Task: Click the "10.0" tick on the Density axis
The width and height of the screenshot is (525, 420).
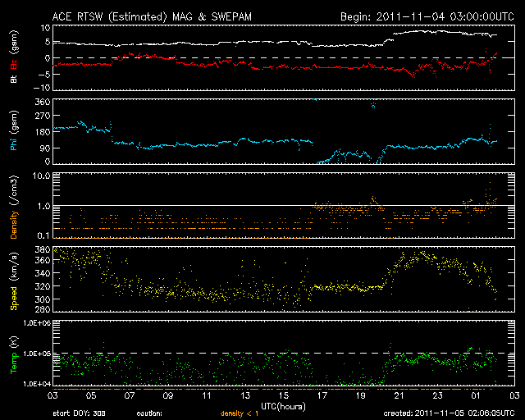Action: [42, 176]
